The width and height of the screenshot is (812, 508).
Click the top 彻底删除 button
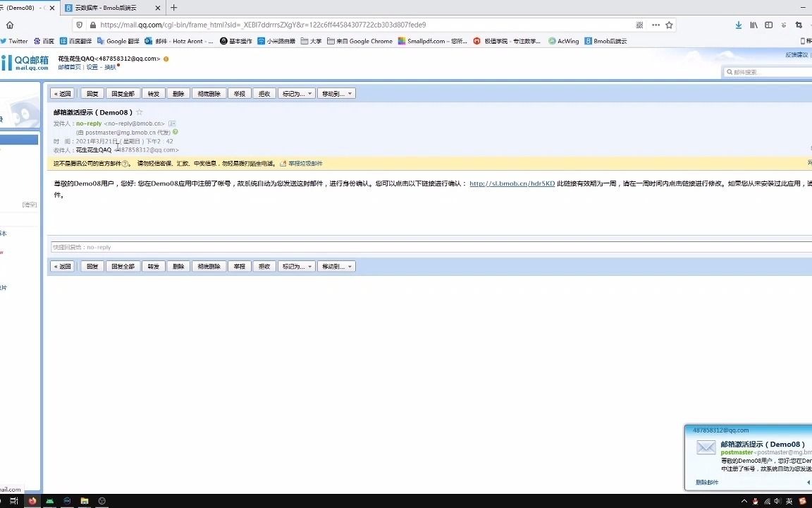pos(209,94)
